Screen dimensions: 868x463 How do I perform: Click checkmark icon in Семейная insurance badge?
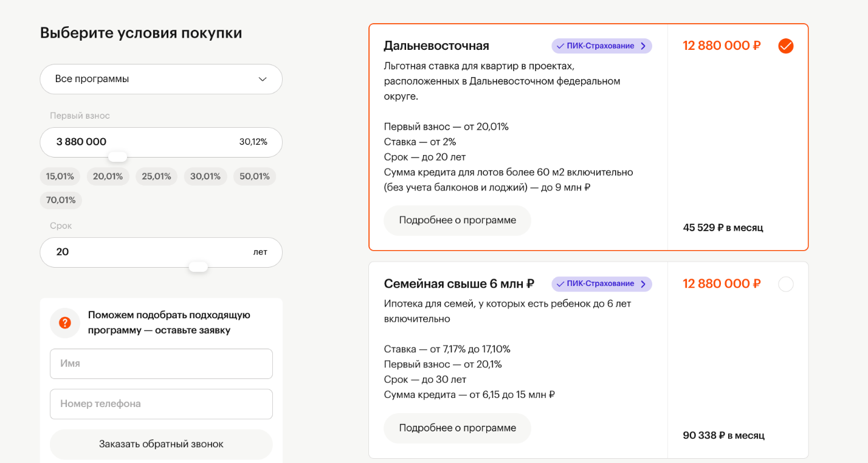tap(560, 284)
